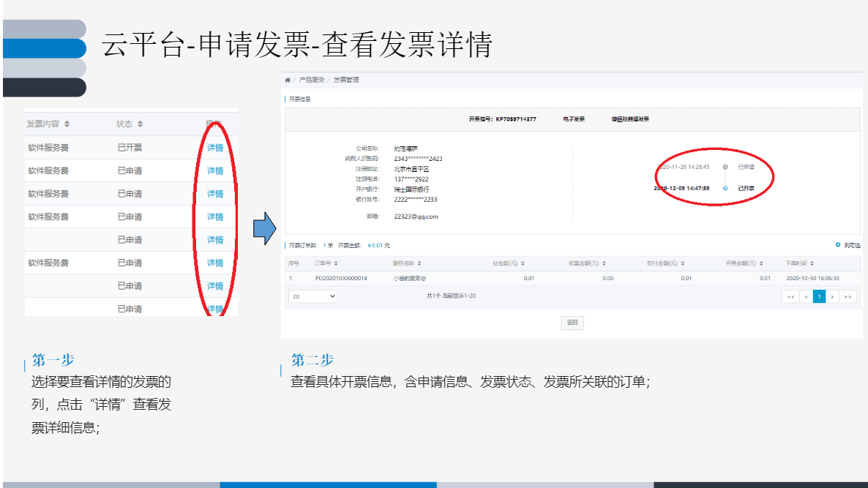
Task: Click the taxpayer ID 2343********2423
Action: [418, 159]
